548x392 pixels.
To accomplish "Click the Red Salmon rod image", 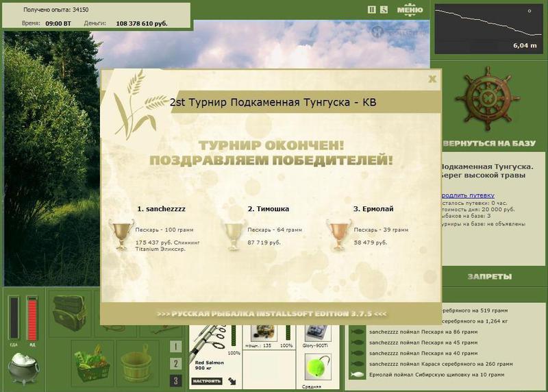I will pos(208,341).
